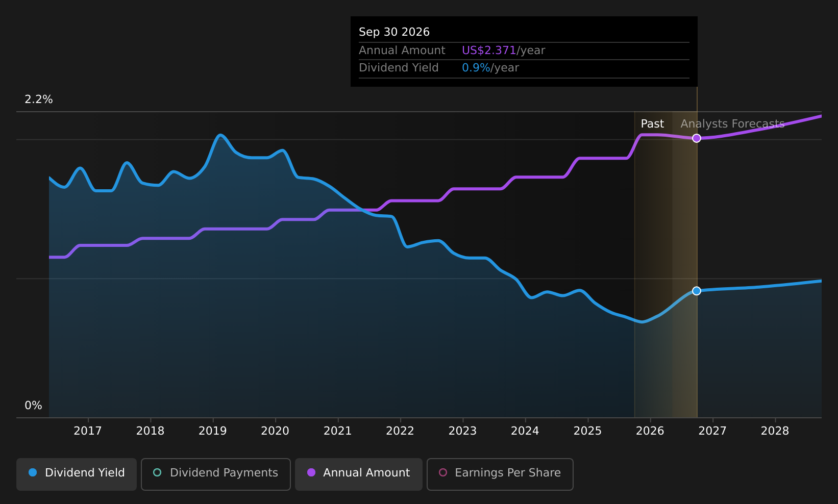Click the Past region label
838x504 pixels.
coord(652,124)
